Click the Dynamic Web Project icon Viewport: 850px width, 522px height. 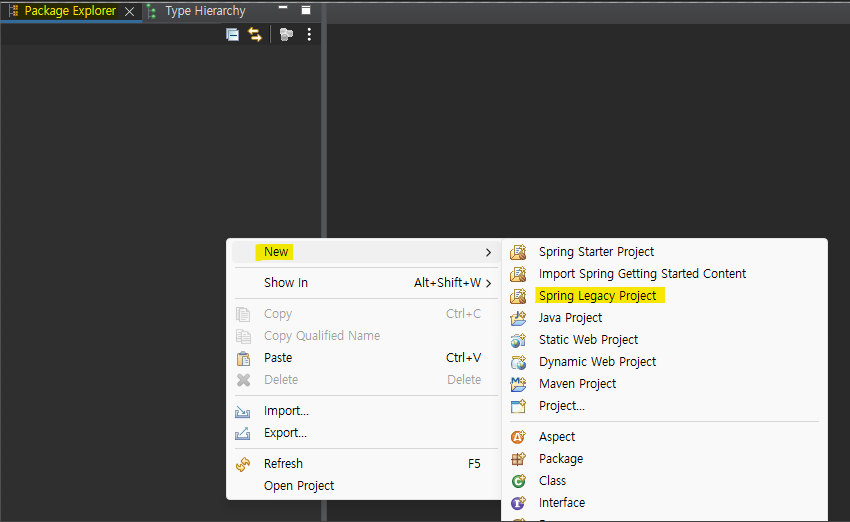coord(518,362)
